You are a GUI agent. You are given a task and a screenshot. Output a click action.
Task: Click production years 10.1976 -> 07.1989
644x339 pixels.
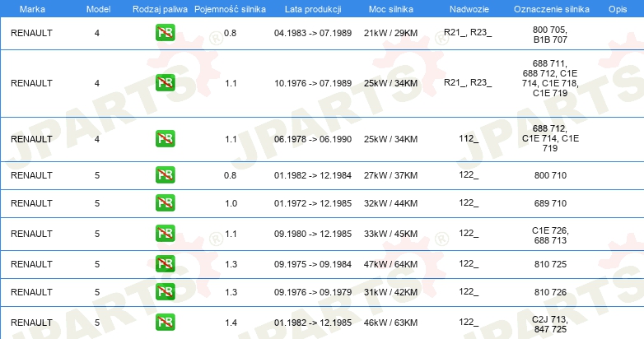pyautogui.click(x=313, y=83)
